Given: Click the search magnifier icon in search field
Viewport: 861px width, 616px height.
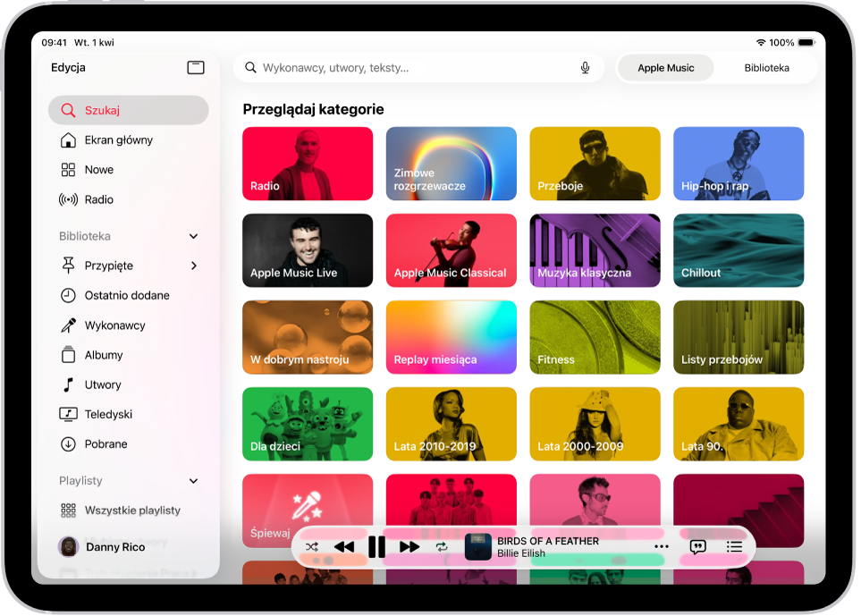Looking at the screenshot, I should (250, 68).
